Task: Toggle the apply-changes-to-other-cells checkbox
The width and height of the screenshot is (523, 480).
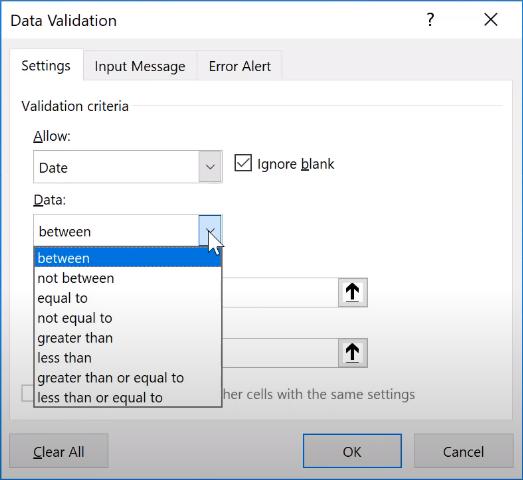Action: pyautogui.click(x=27, y=394)
